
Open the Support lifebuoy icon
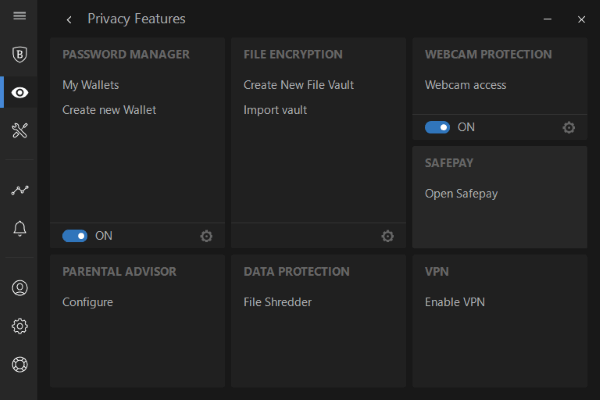tap(19, 364)
